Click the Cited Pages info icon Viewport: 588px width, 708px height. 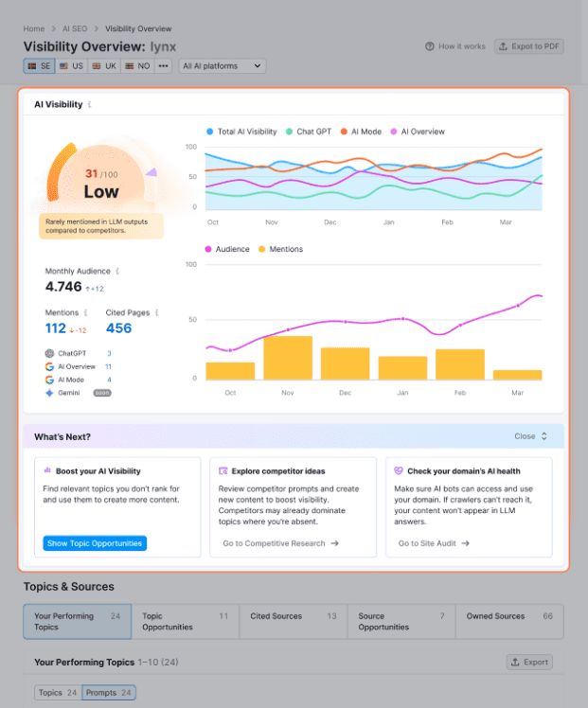pos(157,312)
